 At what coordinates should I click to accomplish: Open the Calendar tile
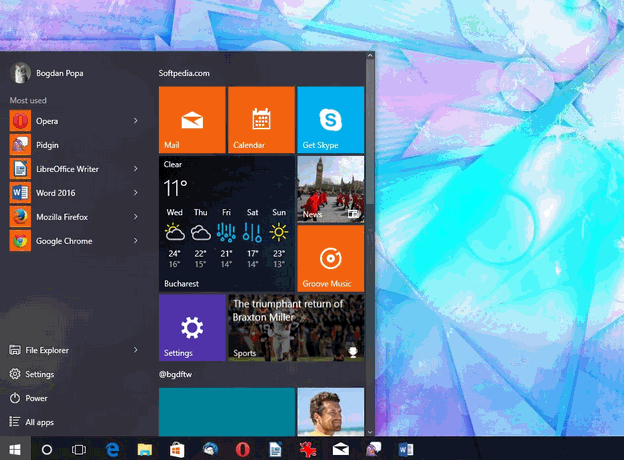[261, 120]
